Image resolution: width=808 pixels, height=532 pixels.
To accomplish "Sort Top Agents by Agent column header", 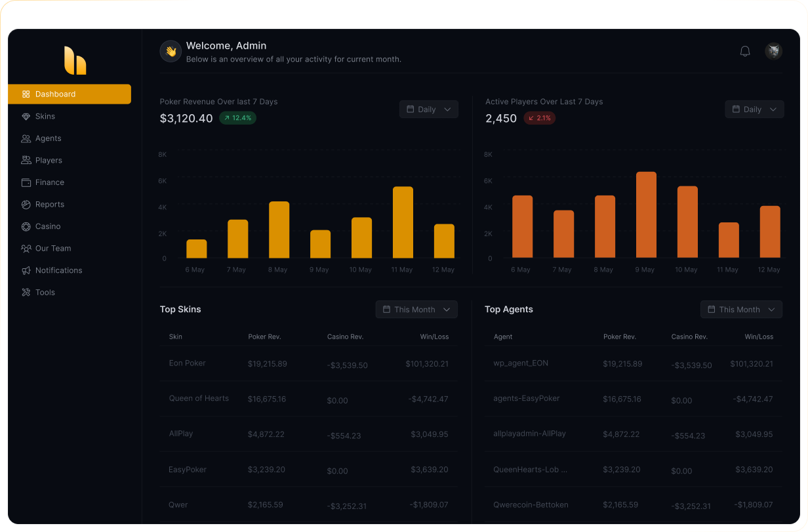I will (503, 337).
